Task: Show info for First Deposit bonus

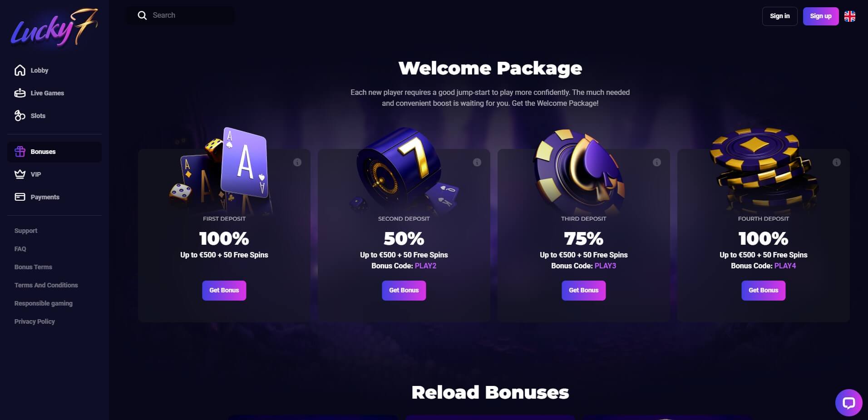Action: click(x=297, y=162)
